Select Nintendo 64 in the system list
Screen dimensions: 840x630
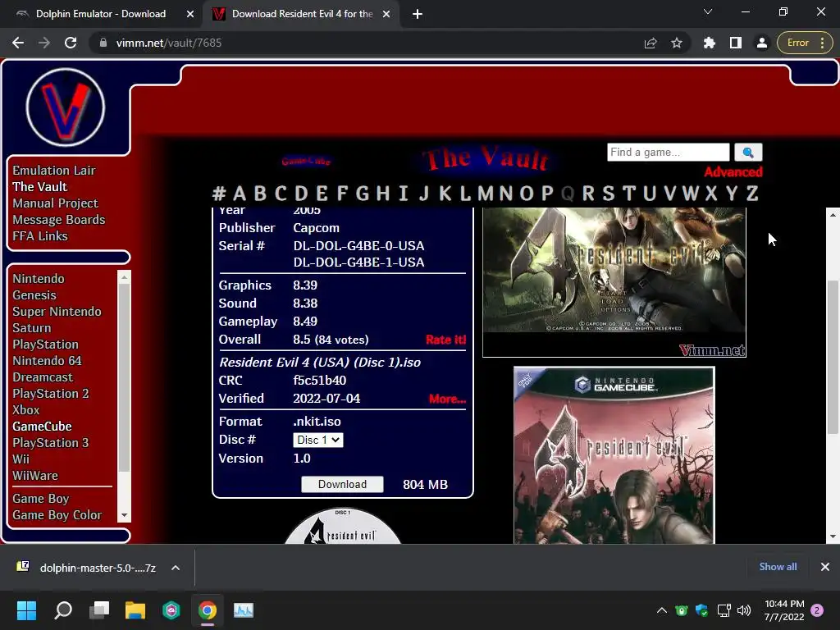pos(47,361)
